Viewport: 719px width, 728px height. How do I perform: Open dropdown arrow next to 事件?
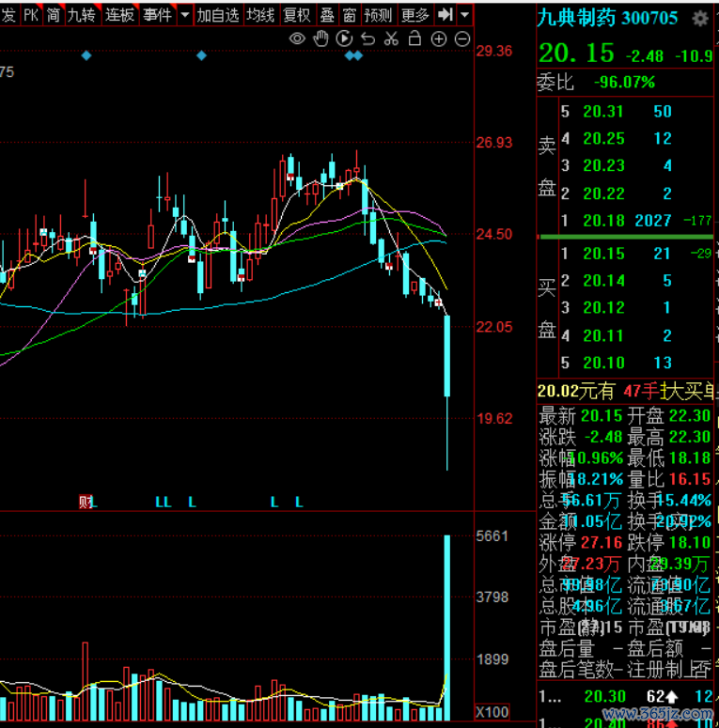[x=185, y=15]
